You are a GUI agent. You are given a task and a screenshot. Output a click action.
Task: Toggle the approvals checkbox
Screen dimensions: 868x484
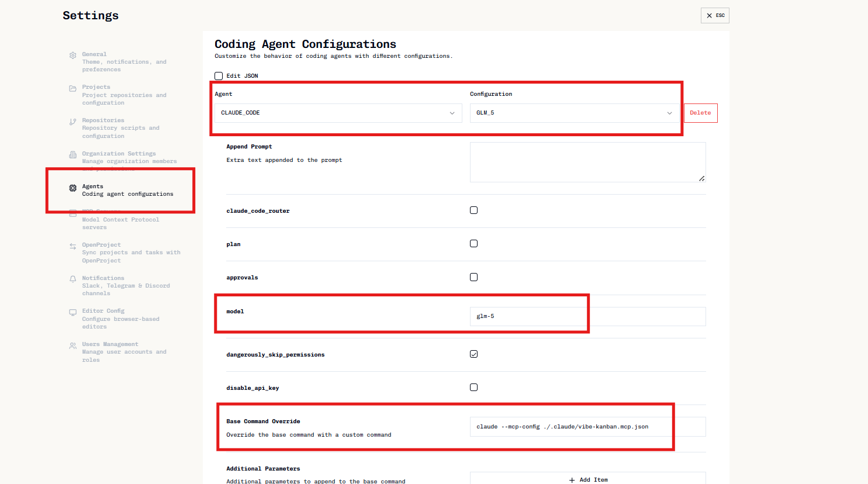[473, 277]
